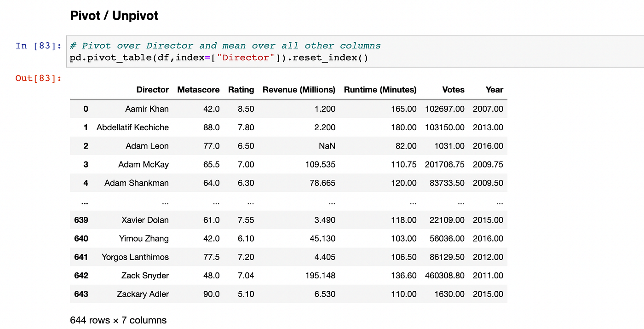Click the Pivot / Unpivot heading
This screenshot has width=644, height=329.
[114, 15]
